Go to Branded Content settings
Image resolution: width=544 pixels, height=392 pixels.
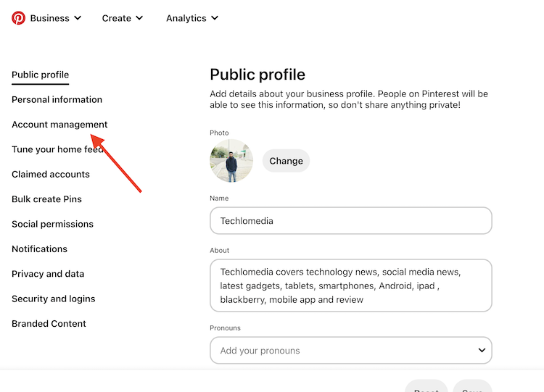pyautogui.click(x=49, y=324)
